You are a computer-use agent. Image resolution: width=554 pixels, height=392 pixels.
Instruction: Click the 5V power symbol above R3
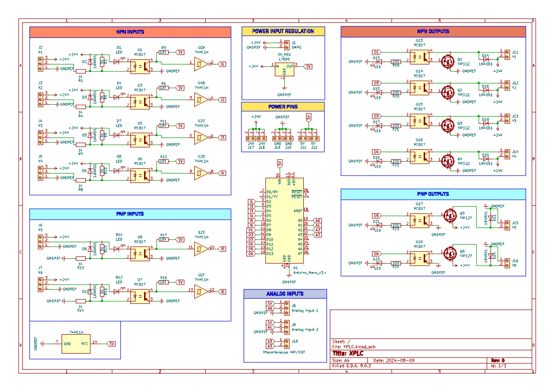pyautogui.click(x=180, y=53)
